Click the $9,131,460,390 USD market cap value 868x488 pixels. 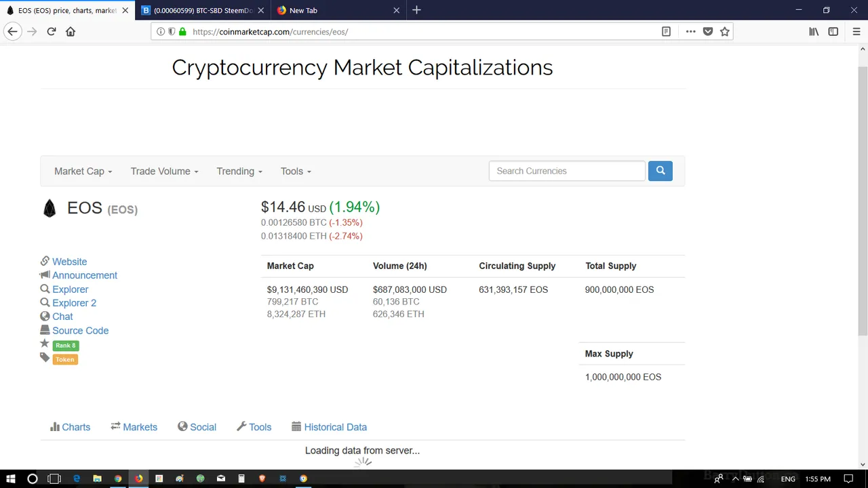point(307,289)
